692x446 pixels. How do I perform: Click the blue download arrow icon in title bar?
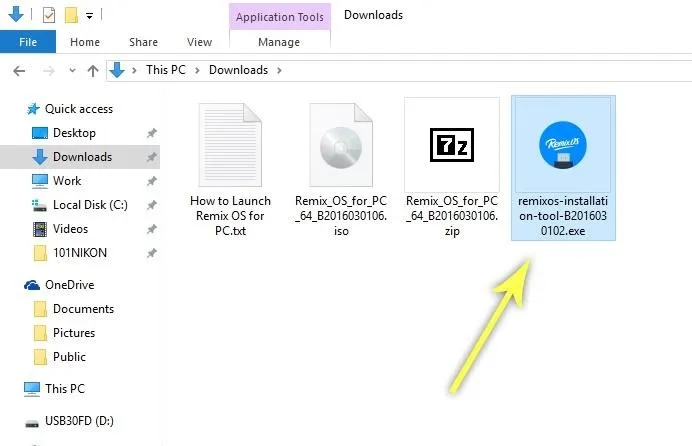pyautogui.click(x=16, y=14)
